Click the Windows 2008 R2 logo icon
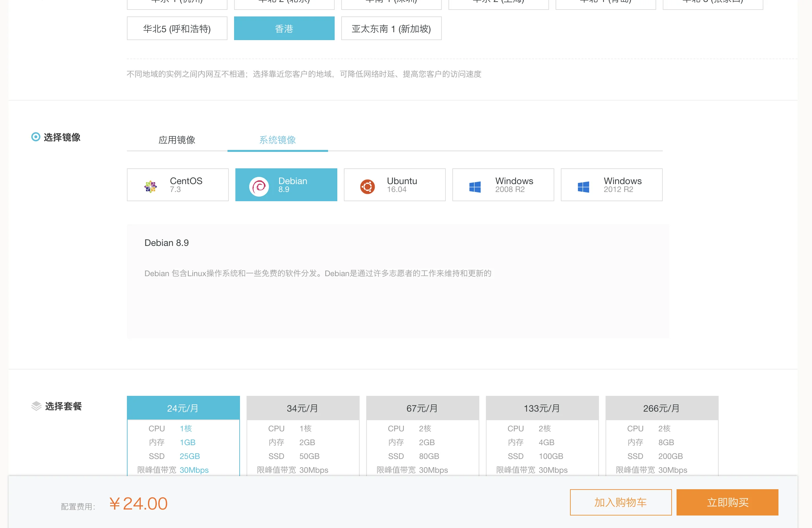Screen dimensions: 812x528 (475, 187)
